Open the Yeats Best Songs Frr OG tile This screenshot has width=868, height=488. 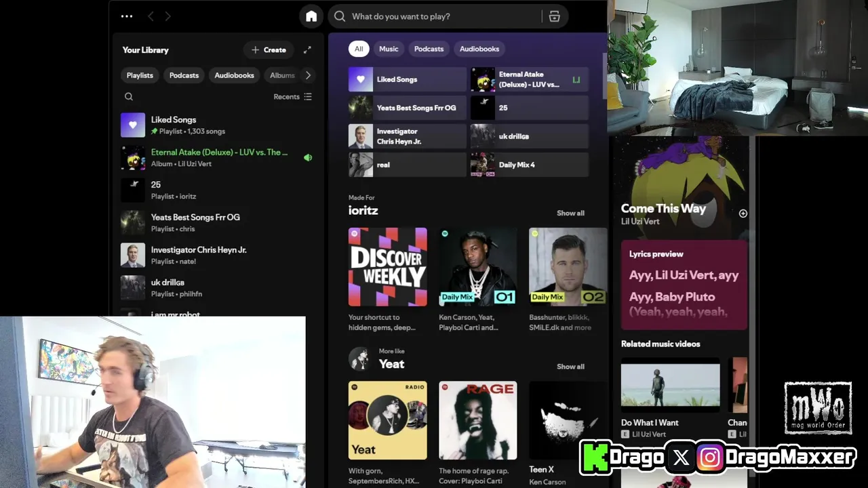coord(408,108)
